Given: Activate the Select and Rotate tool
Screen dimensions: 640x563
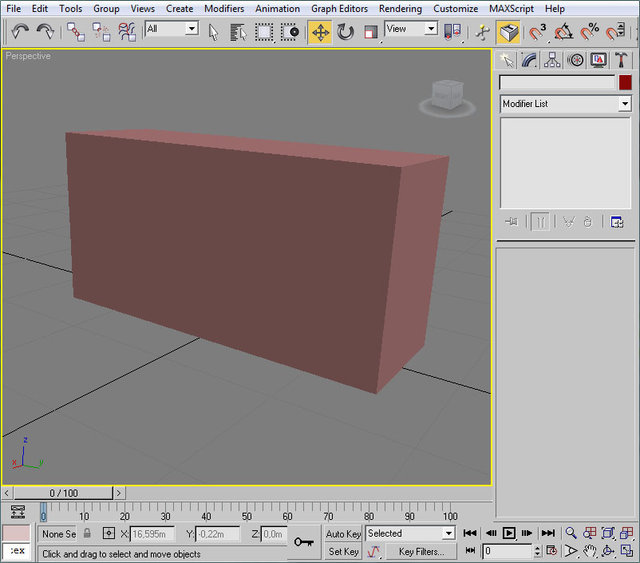Looking at the screenshot, I should pos(345,32).
